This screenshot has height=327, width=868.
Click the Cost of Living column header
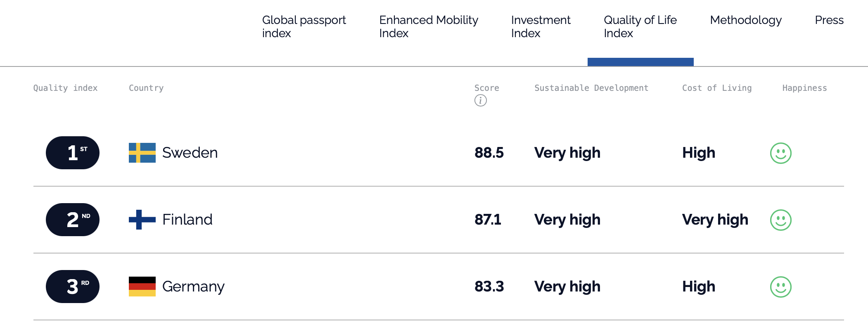point(716,88)
